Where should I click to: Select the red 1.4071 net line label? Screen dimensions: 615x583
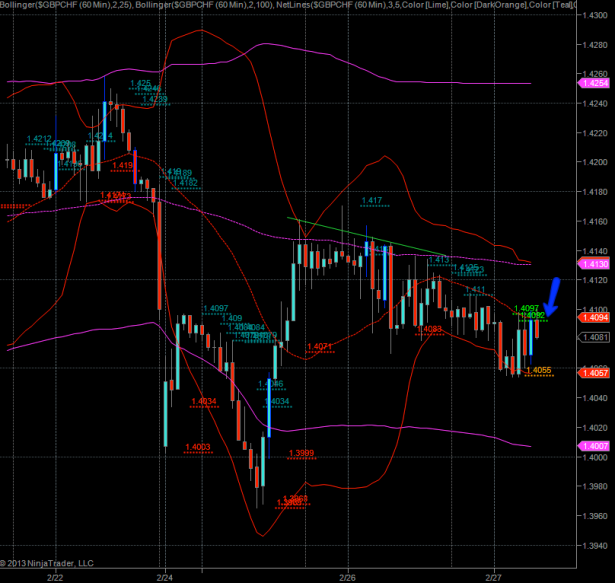(320, 346)
